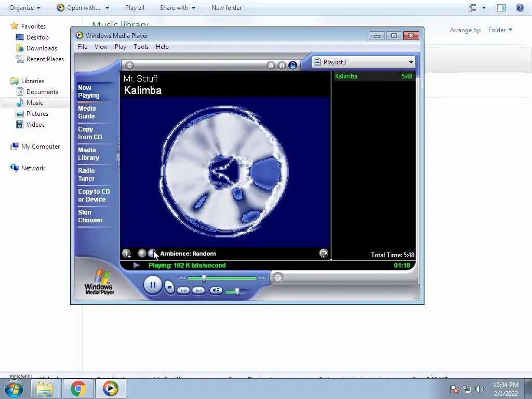Click the Windows Start button
The image size is (532, 399).
point(14,389)
